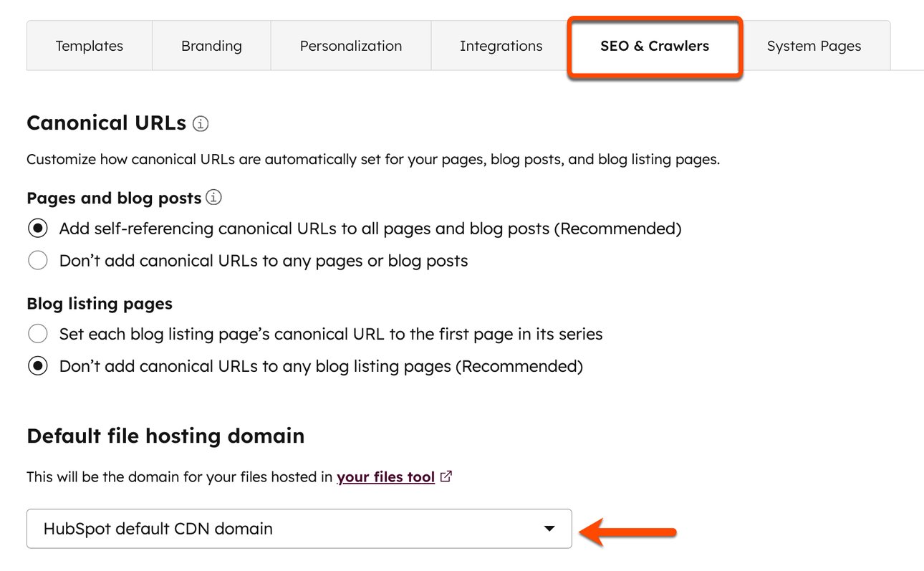Follow the your files tool link
Viewport: 924px width, 571px height.
click(385, 476)
